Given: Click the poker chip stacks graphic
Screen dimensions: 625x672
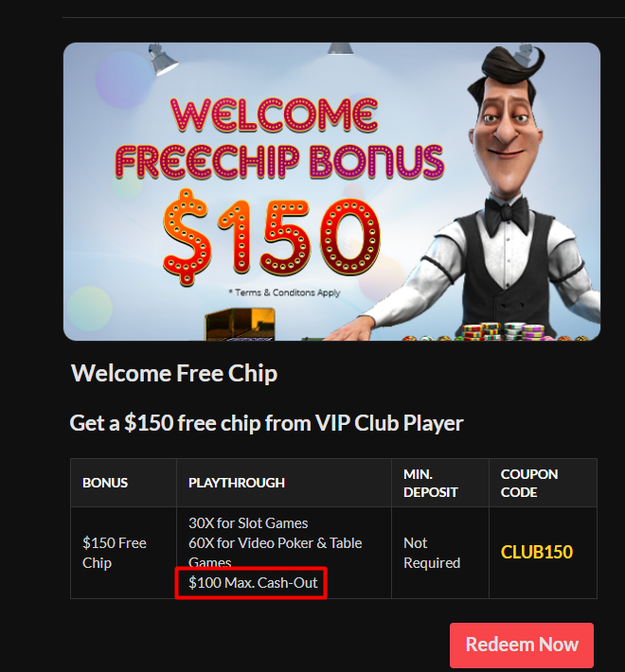Looking at the screenshot, I should pyautogui.click(x=504, y=331).
